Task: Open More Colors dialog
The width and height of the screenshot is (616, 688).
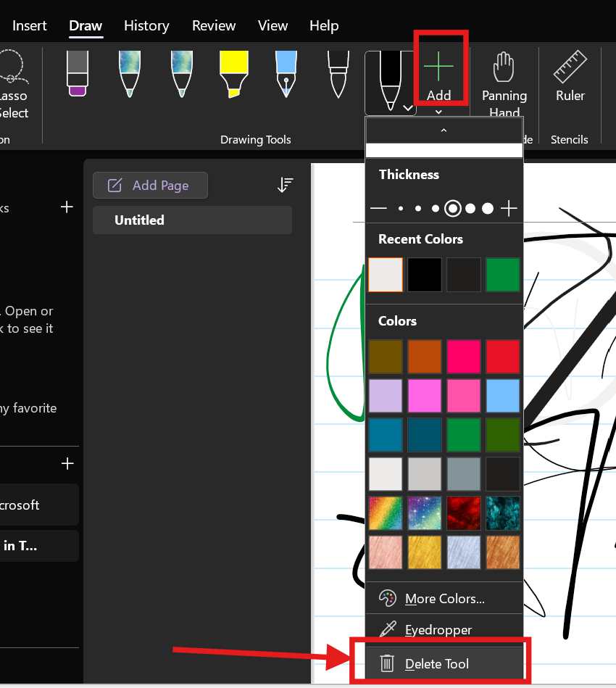Action: point(444,599)
